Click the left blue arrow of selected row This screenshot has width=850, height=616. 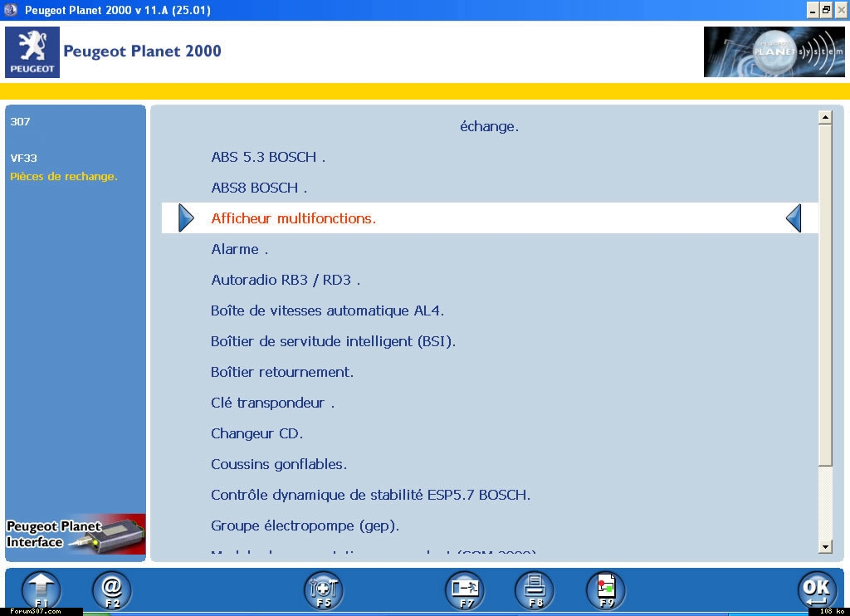coord(186,218)
